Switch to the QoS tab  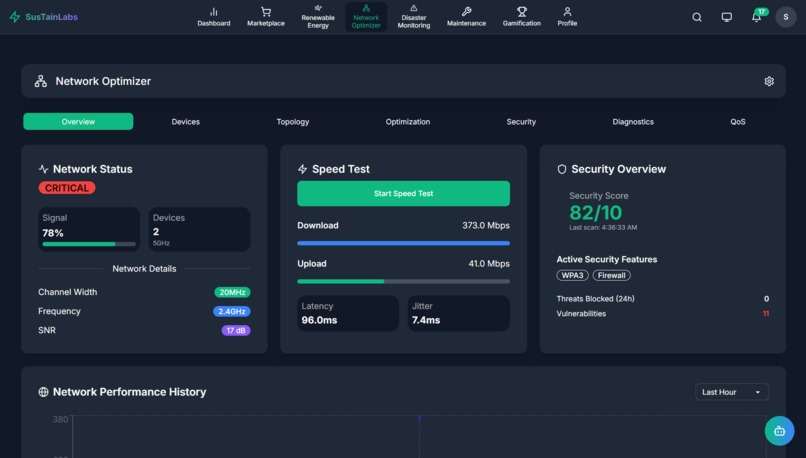pos(738,122)
